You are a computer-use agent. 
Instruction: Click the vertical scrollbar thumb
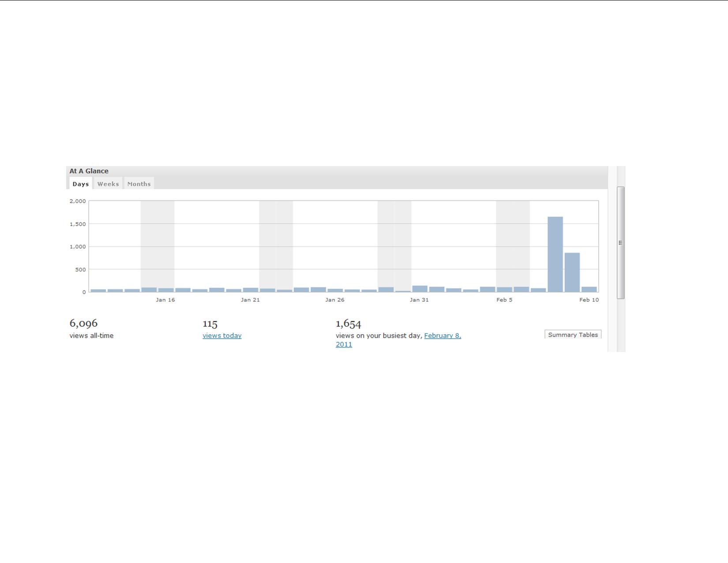[x=620, y=242]
